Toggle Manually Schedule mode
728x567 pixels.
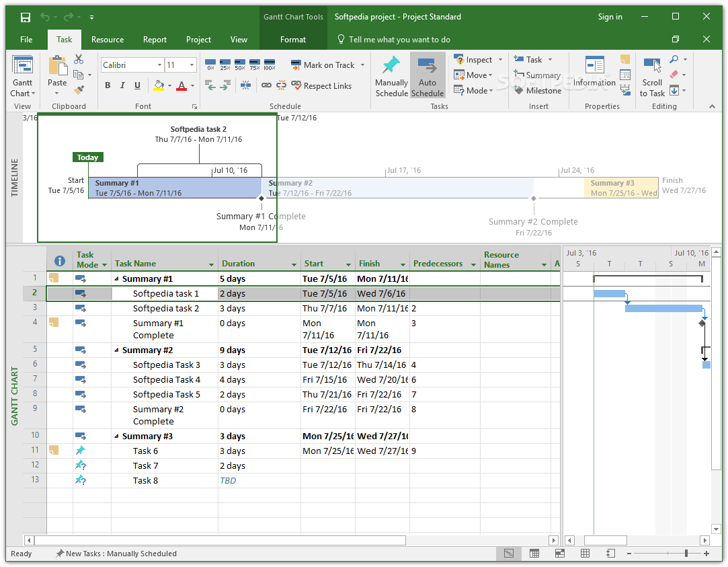(391, 76)
